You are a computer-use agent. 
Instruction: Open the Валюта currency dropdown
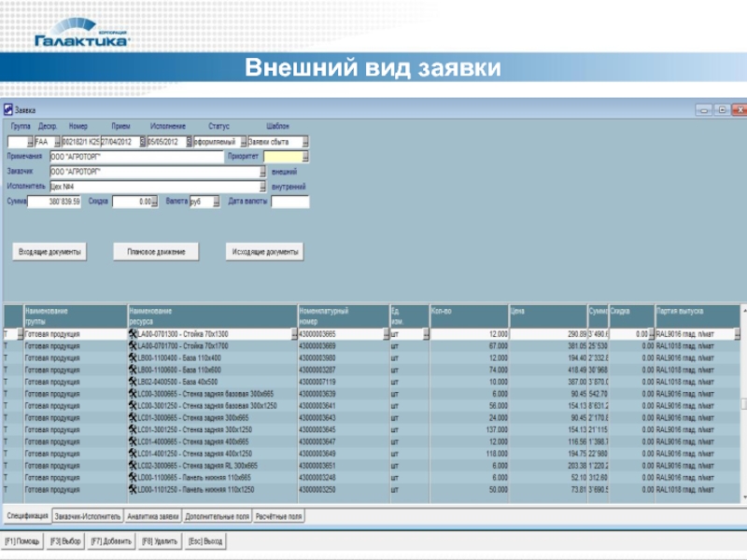click(x=216, y=201)
